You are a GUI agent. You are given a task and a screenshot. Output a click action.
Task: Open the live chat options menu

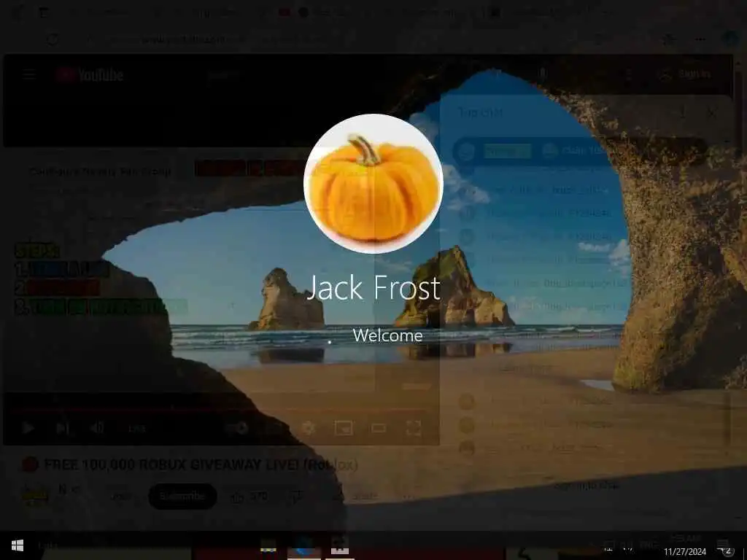pyautogui.click(x=682, y=113)
